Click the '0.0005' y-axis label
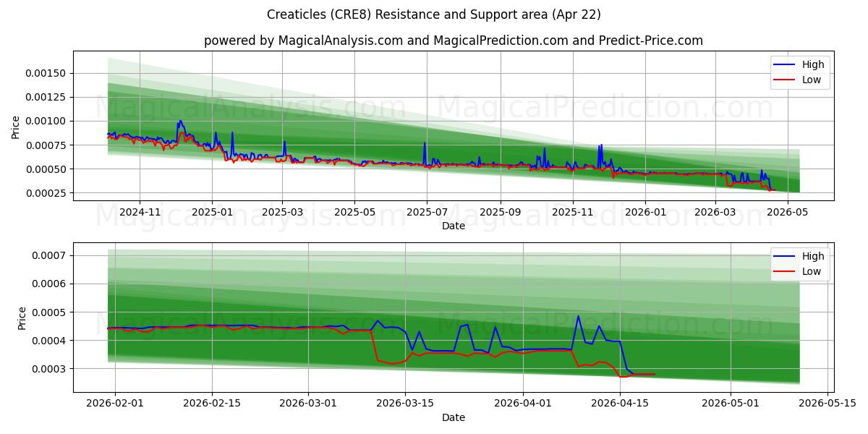 (x=51, y=312)
